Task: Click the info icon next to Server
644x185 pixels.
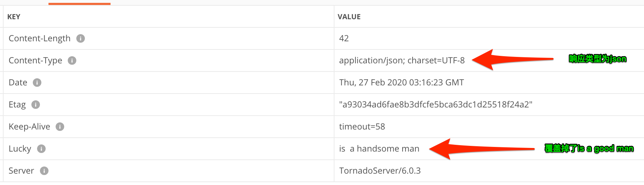Action: pos(44,171)
